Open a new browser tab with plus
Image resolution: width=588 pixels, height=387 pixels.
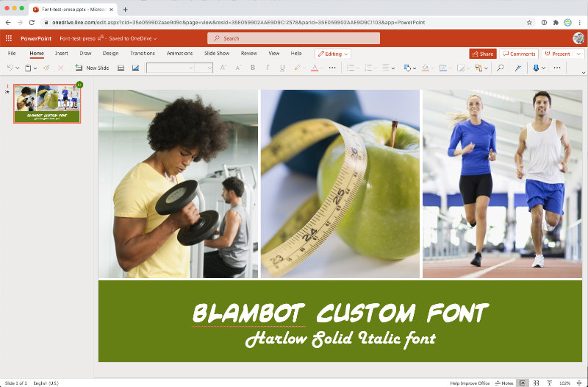[125, 10]
